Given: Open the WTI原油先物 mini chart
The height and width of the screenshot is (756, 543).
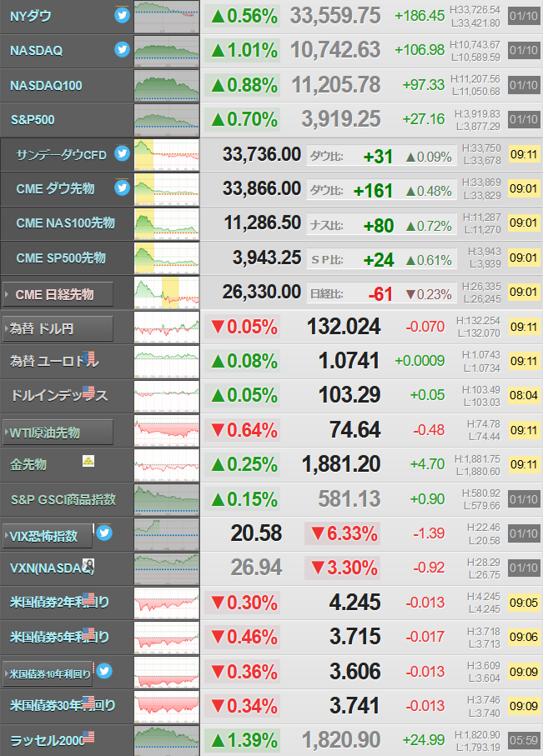Looking at the screenshot, I should click(167, 431).
